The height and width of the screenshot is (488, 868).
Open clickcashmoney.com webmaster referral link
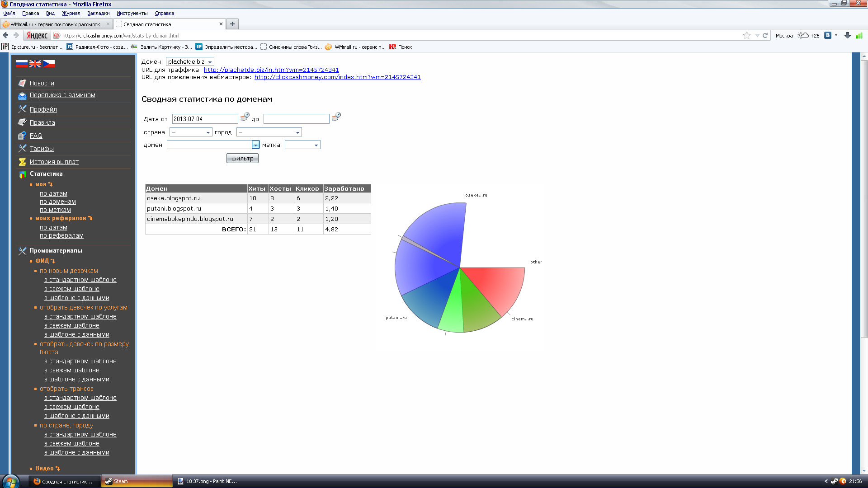337,77
